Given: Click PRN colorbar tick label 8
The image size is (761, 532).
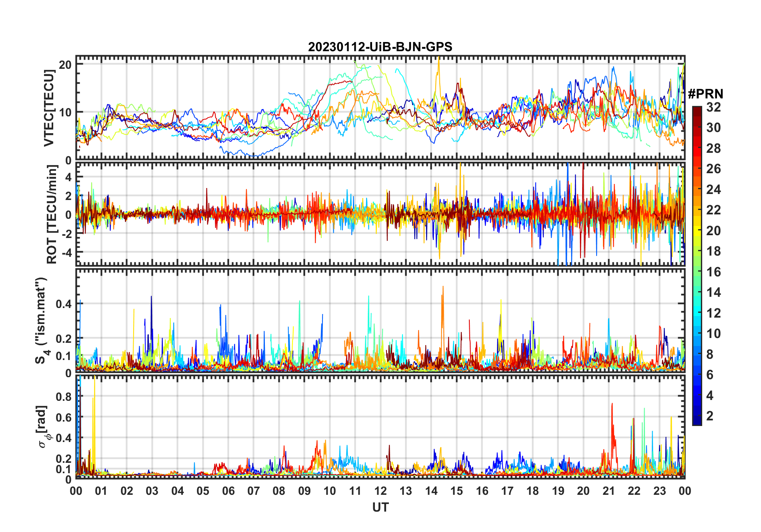Looking at the screenshot, I should tap(710, 354).
